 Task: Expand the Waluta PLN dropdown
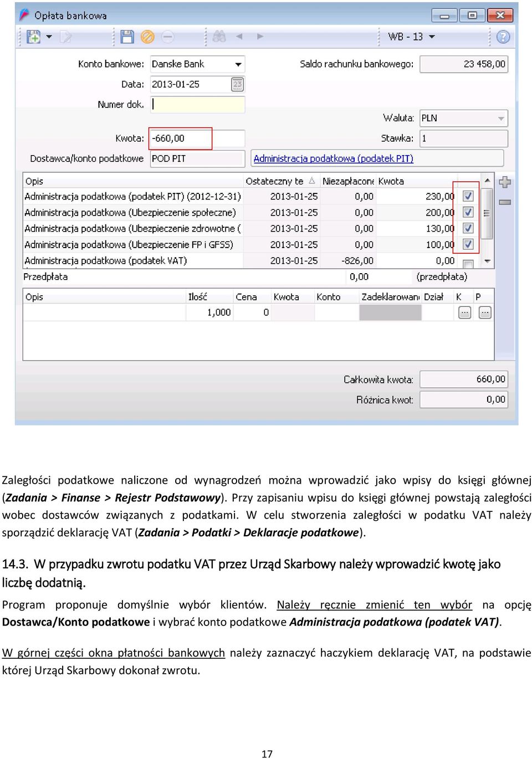tap(501, 119)
